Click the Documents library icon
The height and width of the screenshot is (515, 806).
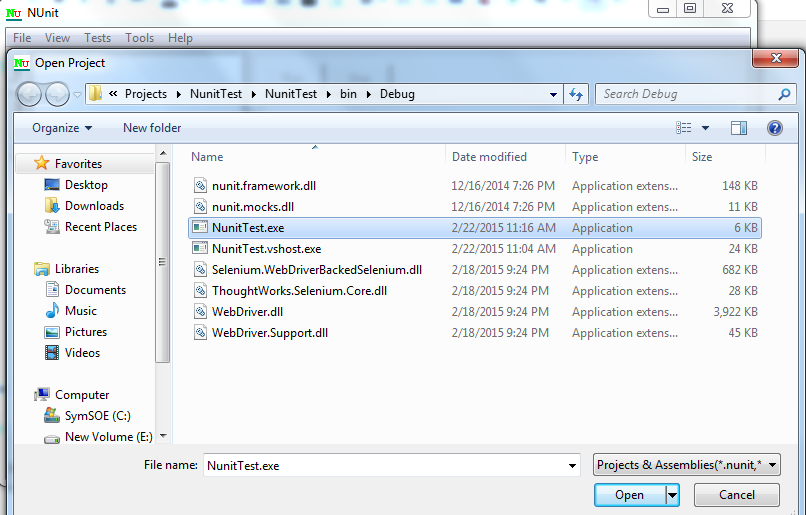click(x=52, y=289)
